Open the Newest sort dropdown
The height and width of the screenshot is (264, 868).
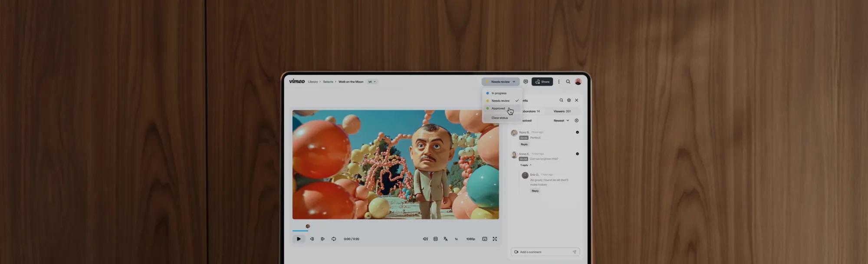[561, 121]
